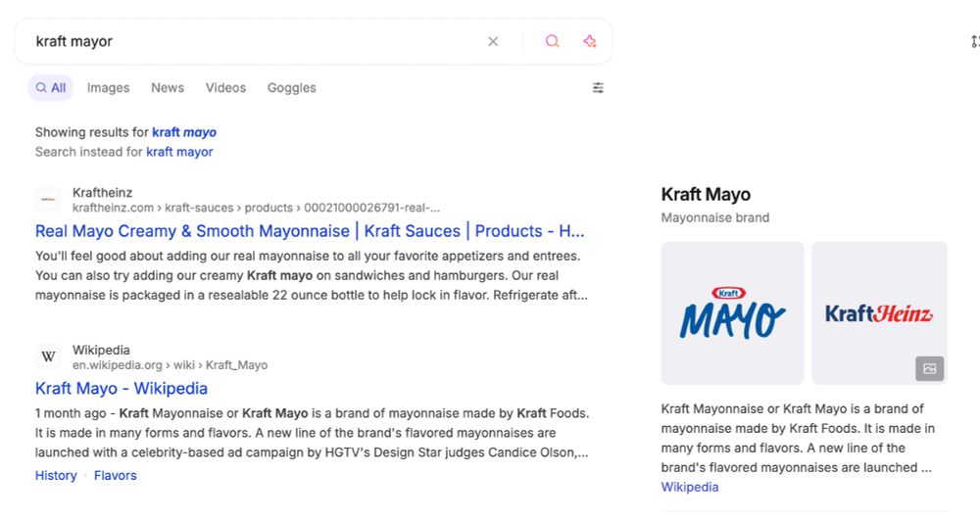This screenshot has height=522, width=980.
Task: Switch to the News tab
Action: 168,88
